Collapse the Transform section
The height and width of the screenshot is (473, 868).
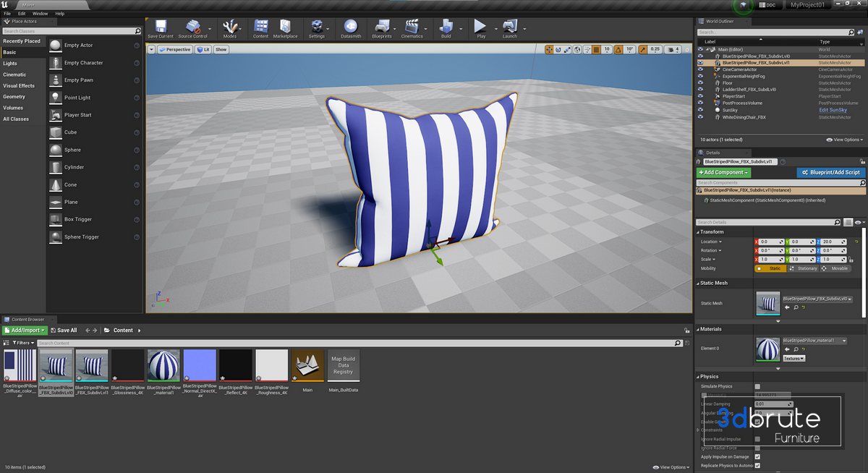point(712,232)
